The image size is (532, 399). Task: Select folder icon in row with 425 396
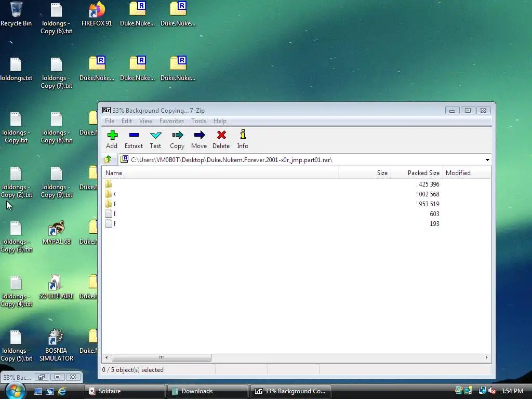(109, 184)
